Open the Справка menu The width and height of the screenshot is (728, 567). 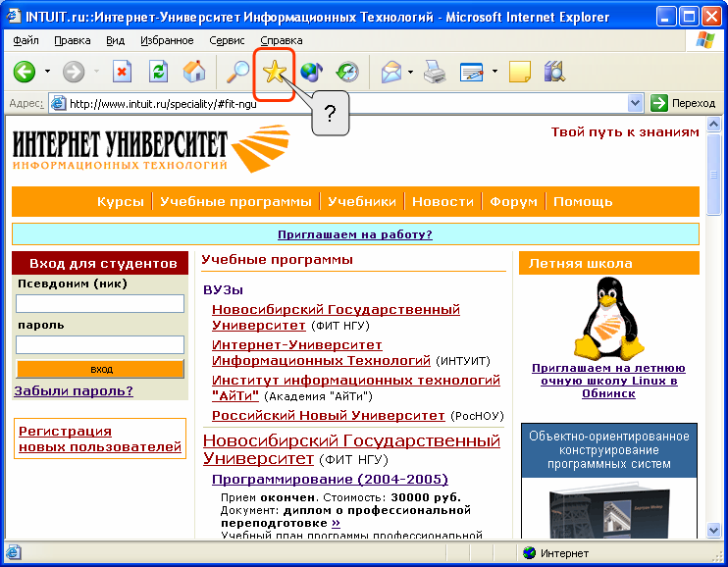282,40
